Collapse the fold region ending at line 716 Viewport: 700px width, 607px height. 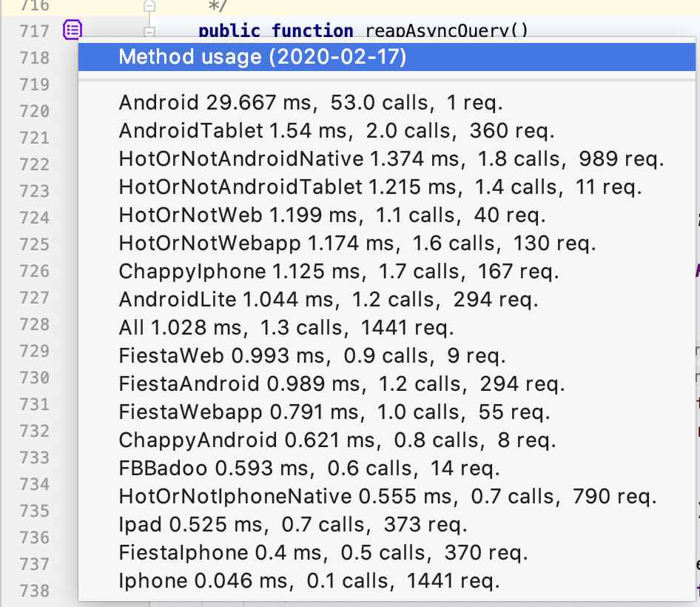click(x=149, y=6)
